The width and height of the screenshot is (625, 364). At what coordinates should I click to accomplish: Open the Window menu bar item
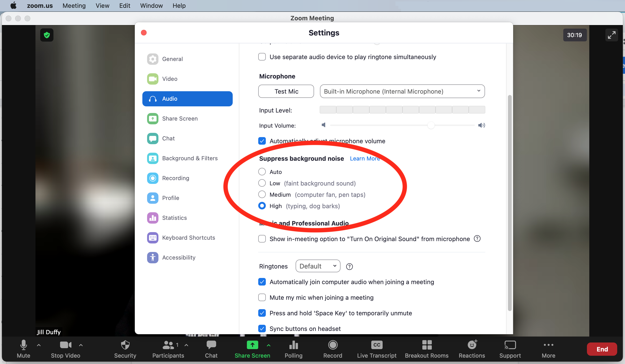pyautogui.click(x=152, y=5)
